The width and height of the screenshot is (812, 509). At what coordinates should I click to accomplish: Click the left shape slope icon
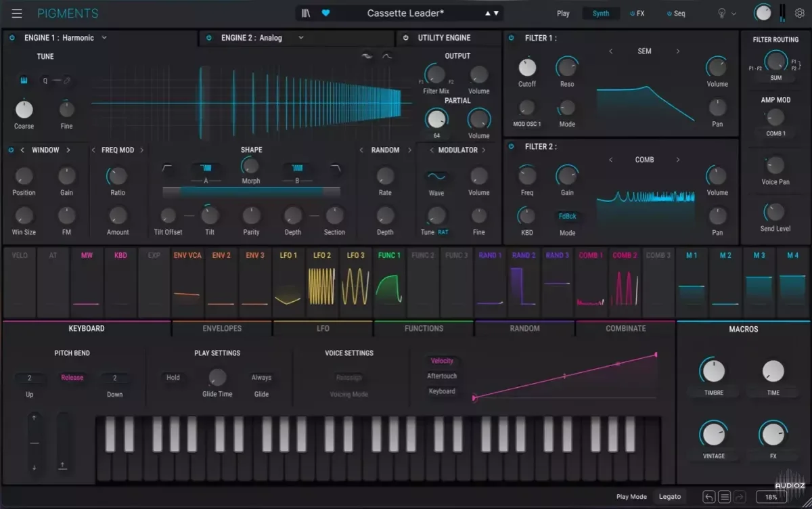click(x=168, y=169)
